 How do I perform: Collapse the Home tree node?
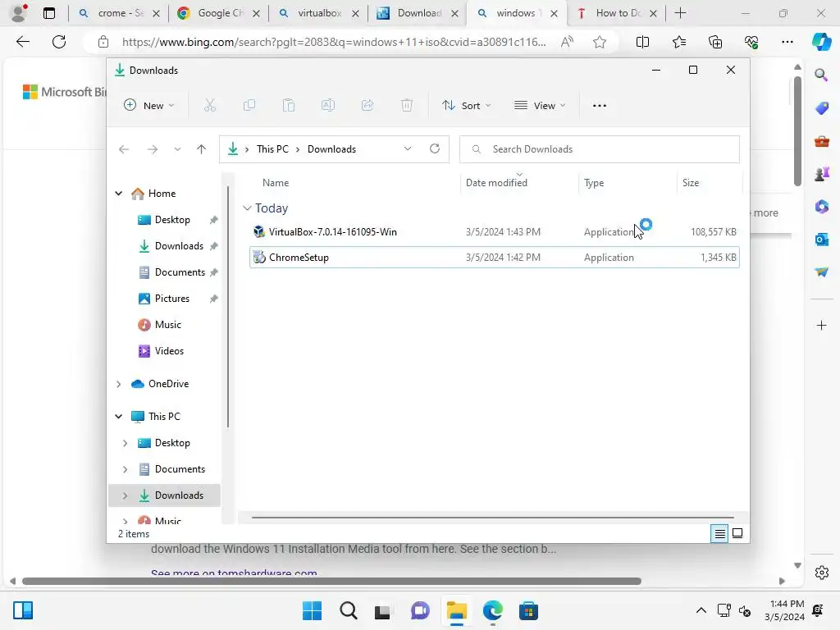[x=119, y=194]
